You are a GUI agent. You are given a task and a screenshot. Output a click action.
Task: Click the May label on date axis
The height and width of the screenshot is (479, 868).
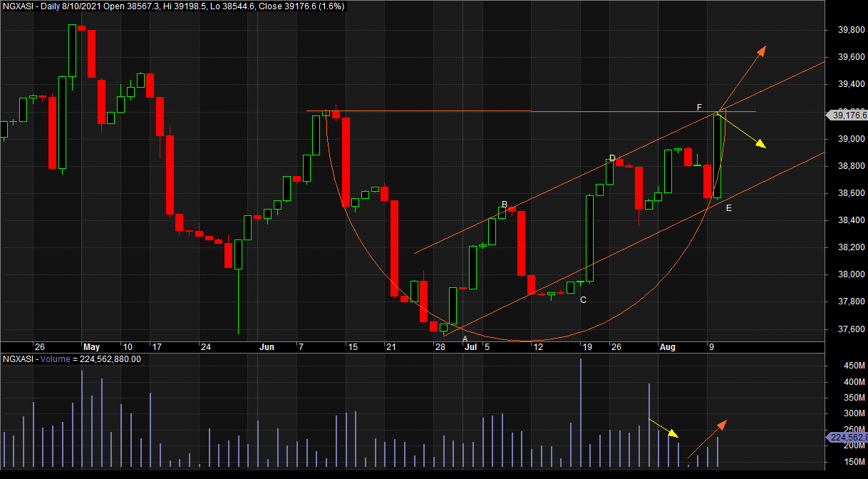pyautogui.click(x=91, y=347)
